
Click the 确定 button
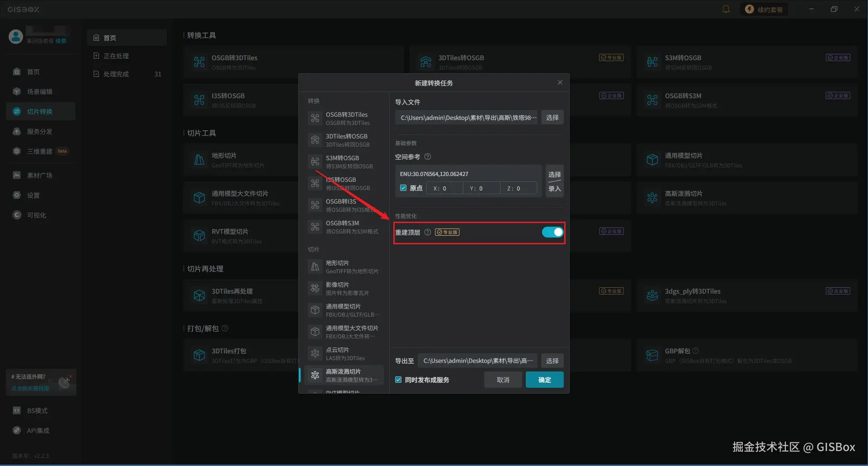[545, 380]
